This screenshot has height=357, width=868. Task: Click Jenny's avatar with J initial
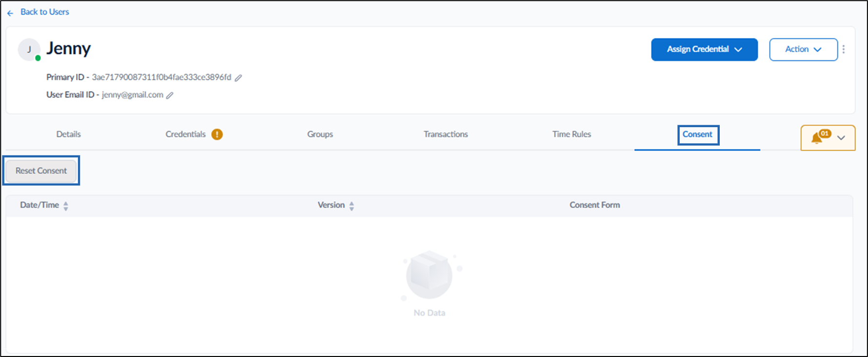click(x=29, y=49)
